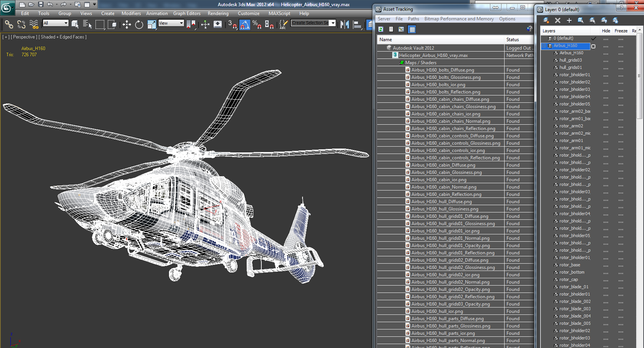Select the Select and Scale tool
The height and width of the screenshot is (348, 644).
pos(151,24)
